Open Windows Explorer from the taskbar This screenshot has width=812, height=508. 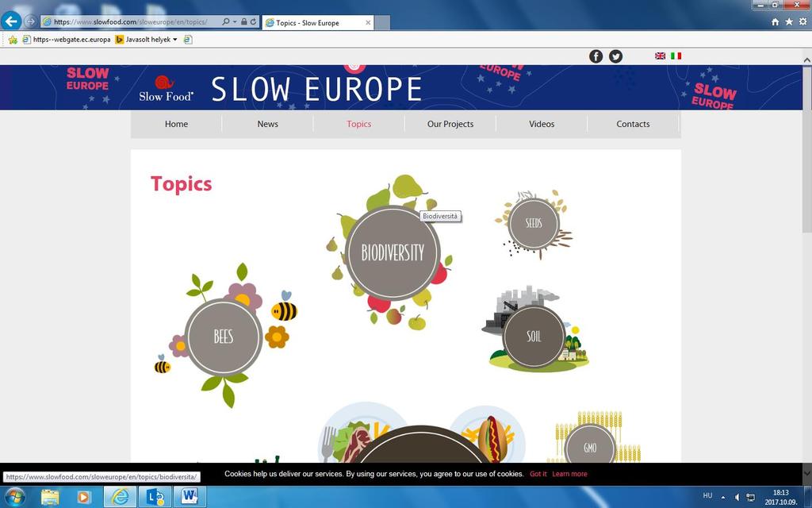(x=50, y=497)
